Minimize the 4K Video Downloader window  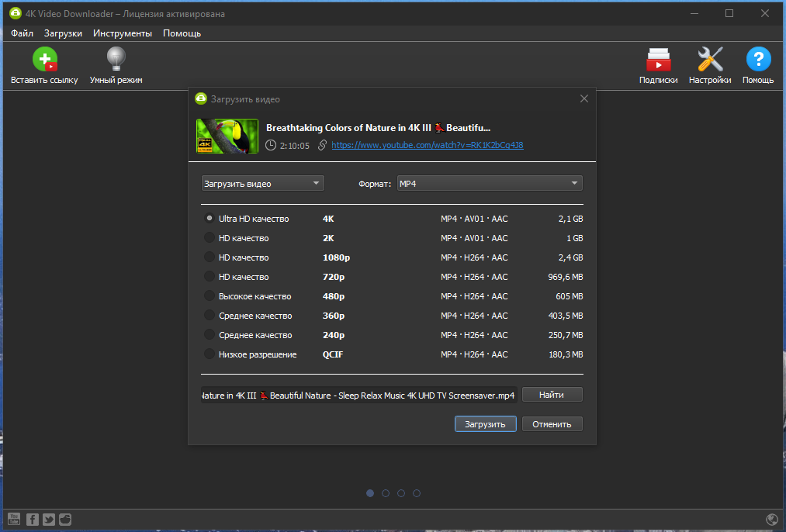click(x=694, y=13)
